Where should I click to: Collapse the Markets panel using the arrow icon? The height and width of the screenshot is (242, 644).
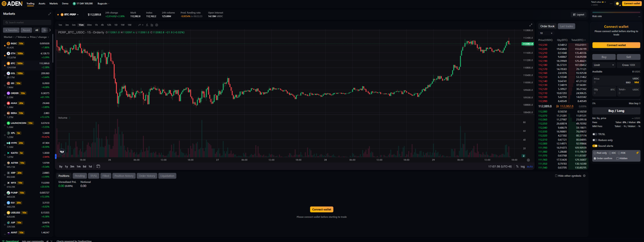click(49, 14)
